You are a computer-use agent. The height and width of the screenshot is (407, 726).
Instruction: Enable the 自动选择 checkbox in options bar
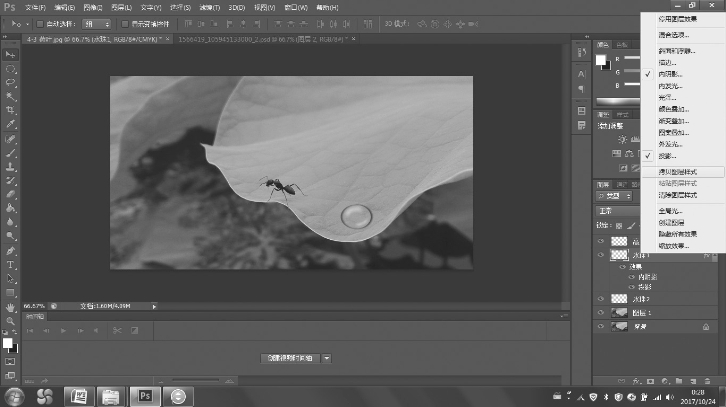click(39, 23)
